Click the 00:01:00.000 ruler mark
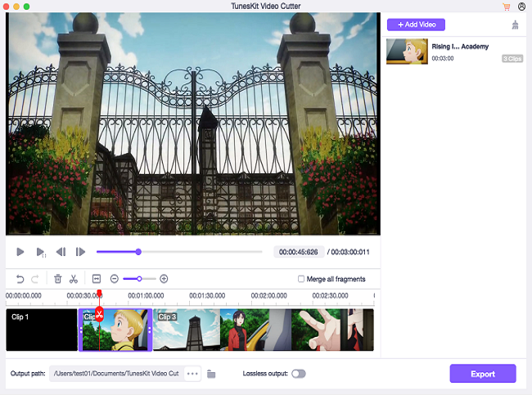The width and height of the screenshot is (532, 395). point(146,296)
